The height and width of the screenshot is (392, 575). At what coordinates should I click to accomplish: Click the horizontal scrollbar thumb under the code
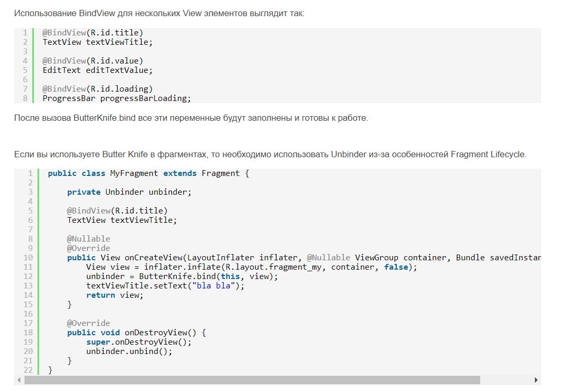click(x=252, y=380)
